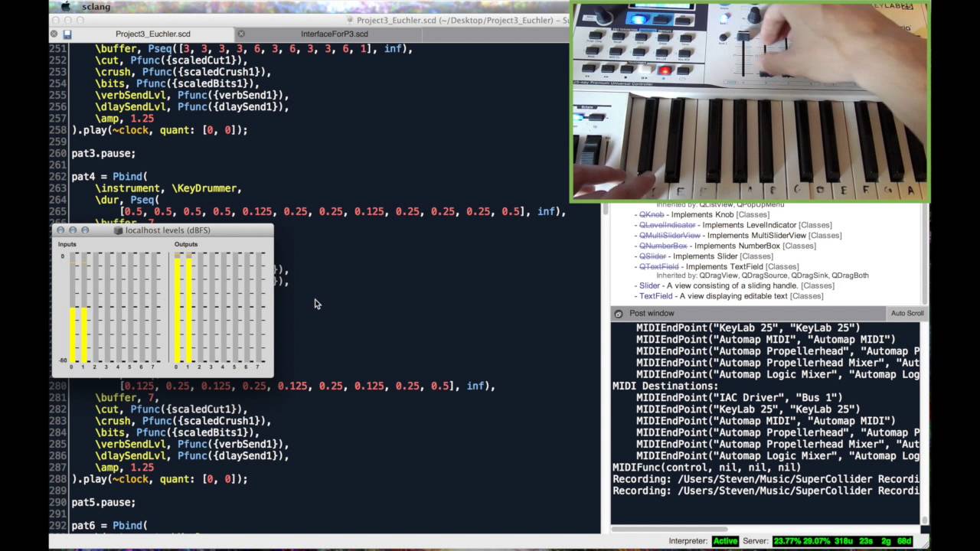This screenshot has height=551, width=980.
Task: Click 'MIDIFunc(control, nil, nil, nil)' in Post window
Action: click(707, 468)
